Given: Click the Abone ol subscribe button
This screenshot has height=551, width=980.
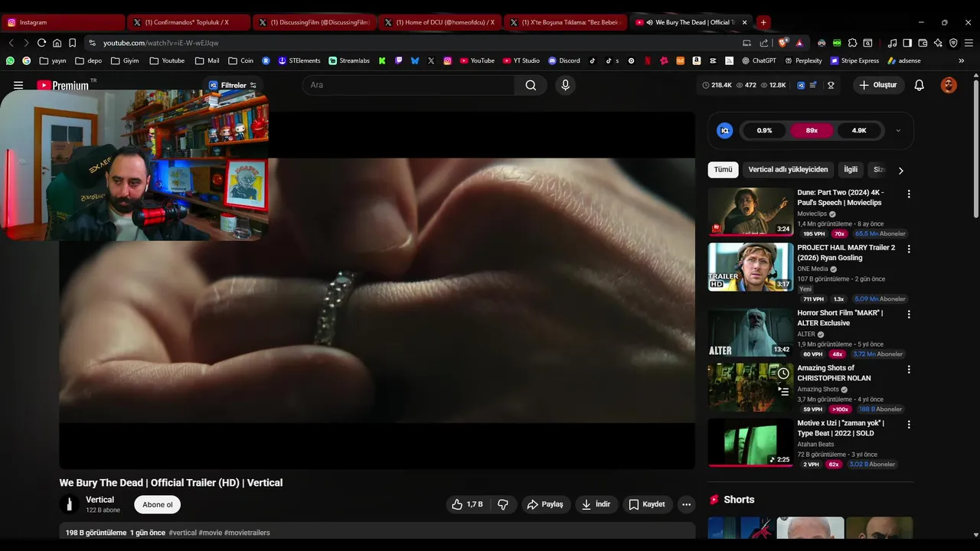Looking at the screenshot, I should [x=158, y=504].
